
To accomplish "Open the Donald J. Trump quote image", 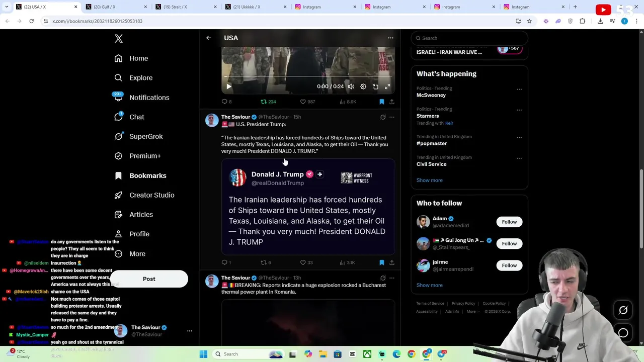I will tap(308, 207).
